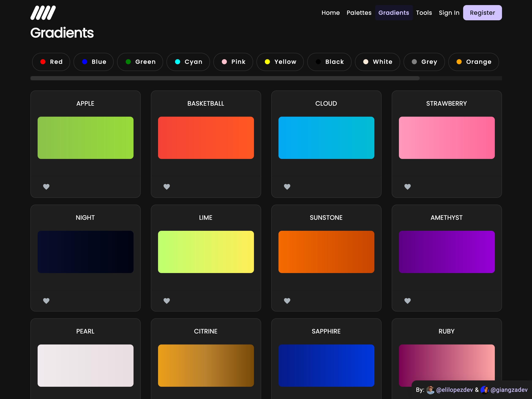Filter gradients by Orange
Viewport: 532px width, 399px height.
click(473, 62)
